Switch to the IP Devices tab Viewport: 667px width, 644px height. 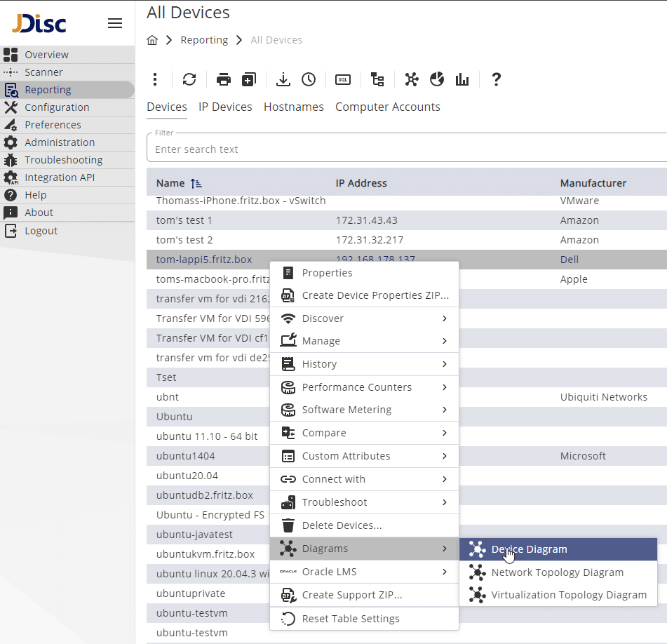pyautogui.click(x=225, y=107)
